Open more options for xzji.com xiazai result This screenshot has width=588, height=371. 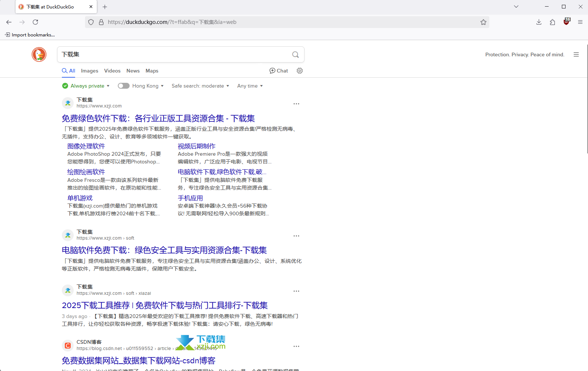296,291
